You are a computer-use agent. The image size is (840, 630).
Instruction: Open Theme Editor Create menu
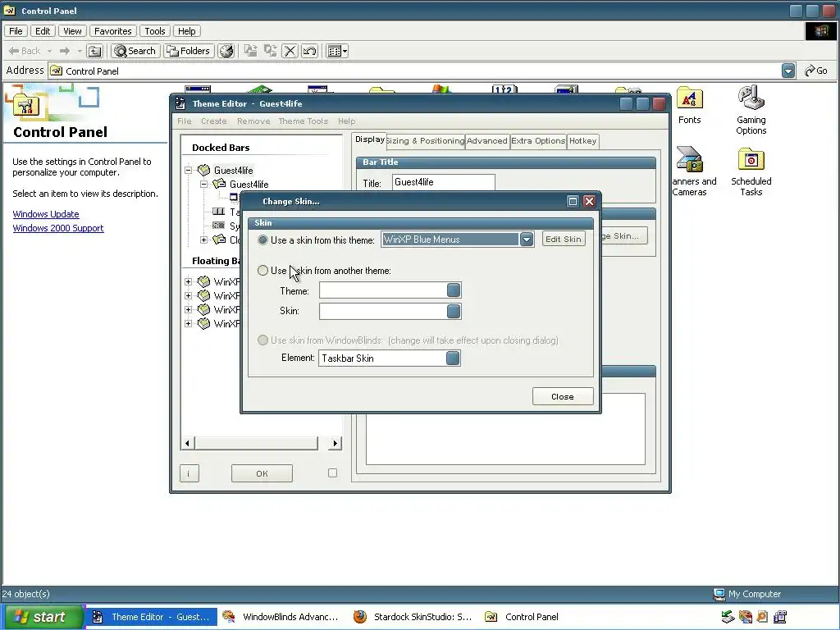point(214,121)
